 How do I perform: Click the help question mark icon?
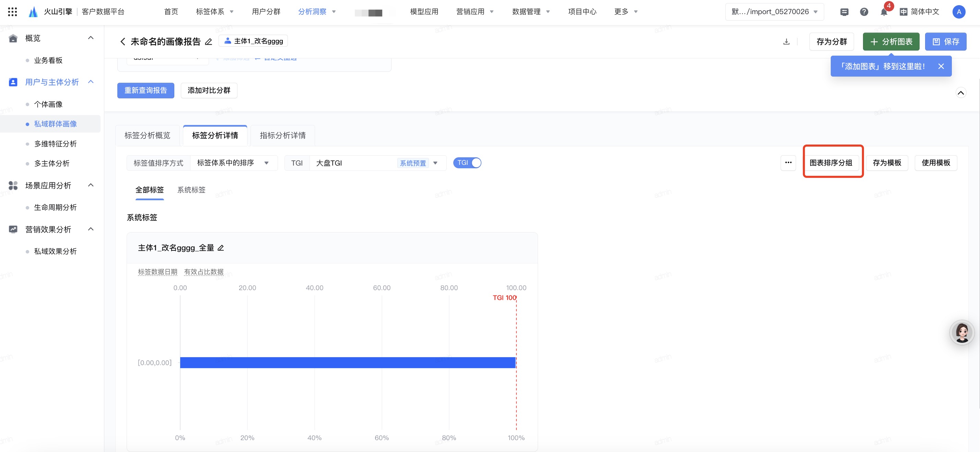click(x=864, y=12)
